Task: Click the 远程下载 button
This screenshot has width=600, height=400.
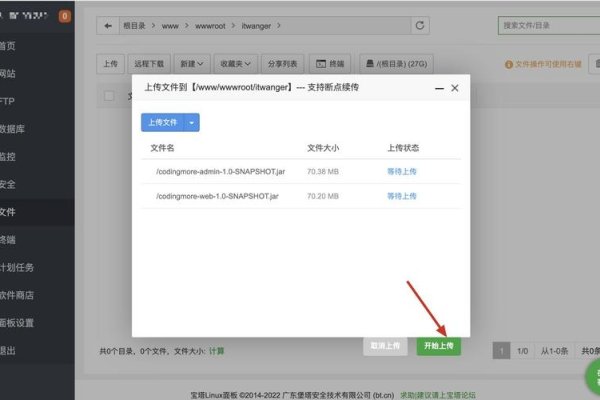Action: (149, 64)
